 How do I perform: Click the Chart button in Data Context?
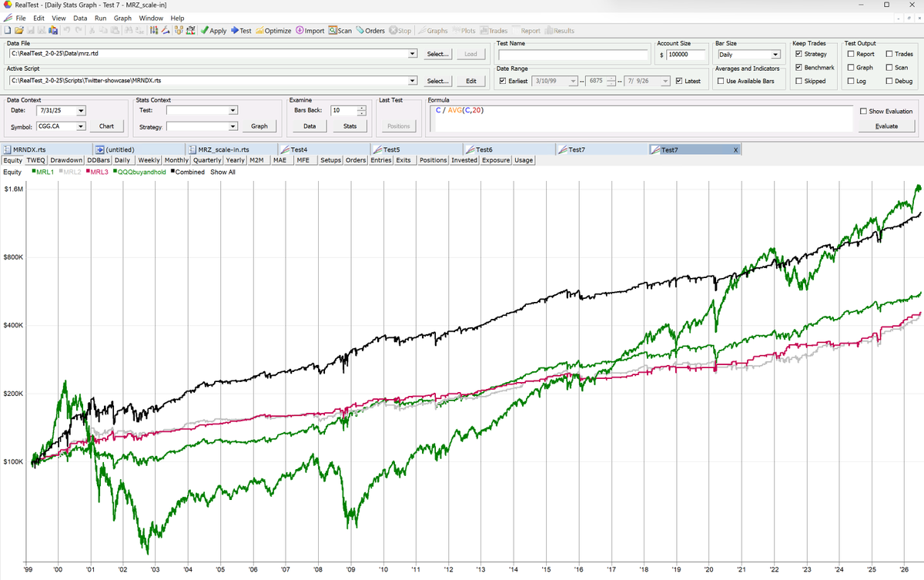coord(107,126)
